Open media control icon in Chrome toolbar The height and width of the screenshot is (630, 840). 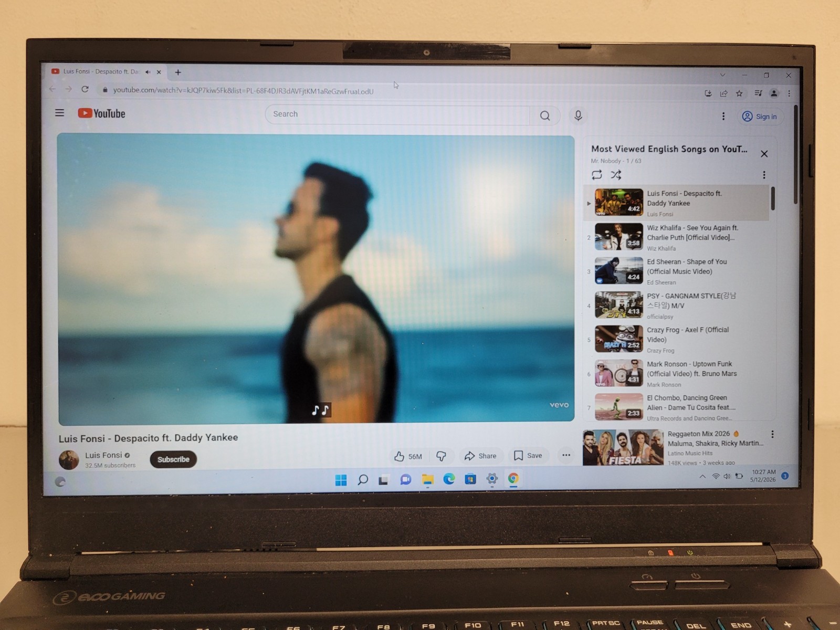758,93
